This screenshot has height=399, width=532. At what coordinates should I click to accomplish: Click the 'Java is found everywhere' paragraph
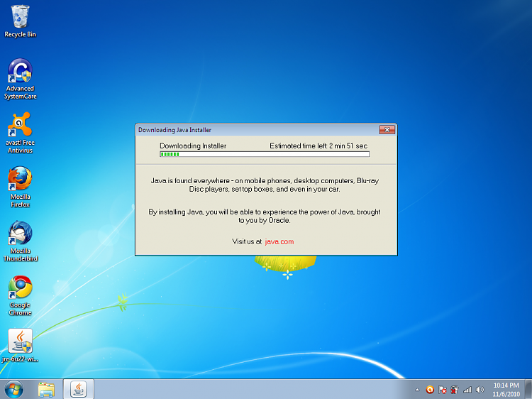coord(265,185)
